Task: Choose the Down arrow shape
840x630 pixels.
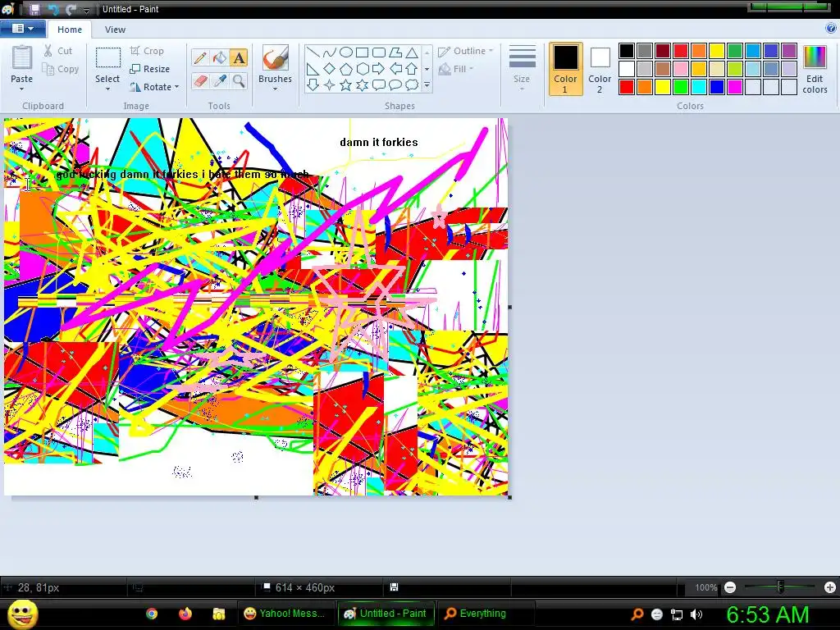Action: (x=313, y=84)
